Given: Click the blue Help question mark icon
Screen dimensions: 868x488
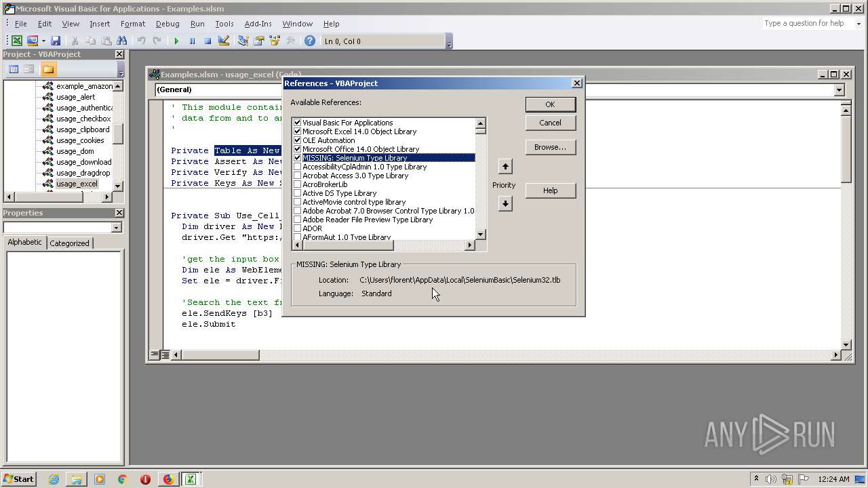Looking at the screenshot, I should (310, 41).
